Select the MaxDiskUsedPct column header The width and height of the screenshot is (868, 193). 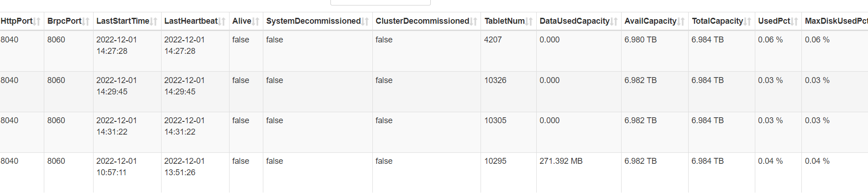point(835,21)
